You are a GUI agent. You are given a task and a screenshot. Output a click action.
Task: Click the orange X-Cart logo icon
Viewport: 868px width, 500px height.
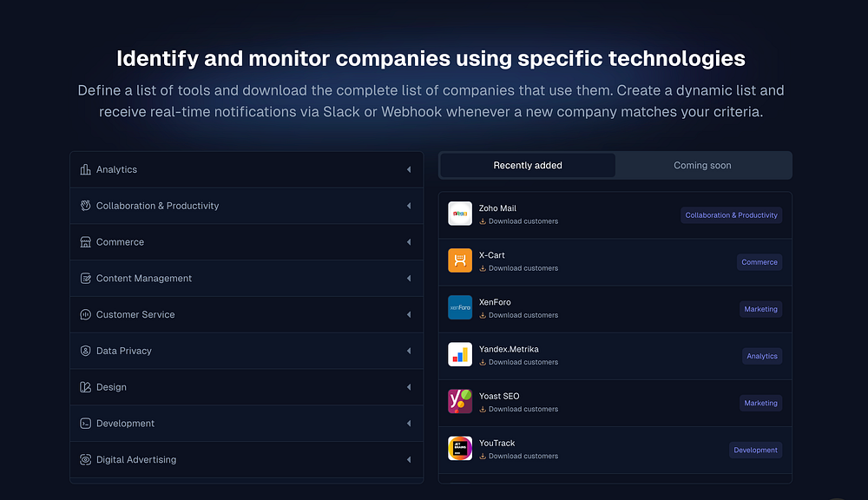click(x=459, y=260)
